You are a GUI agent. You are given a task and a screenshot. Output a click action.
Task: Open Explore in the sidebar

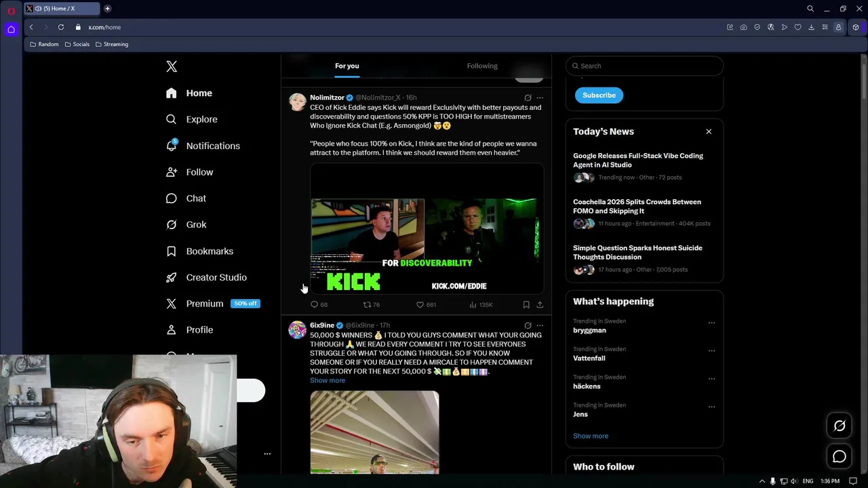click(x=193, y=119)
